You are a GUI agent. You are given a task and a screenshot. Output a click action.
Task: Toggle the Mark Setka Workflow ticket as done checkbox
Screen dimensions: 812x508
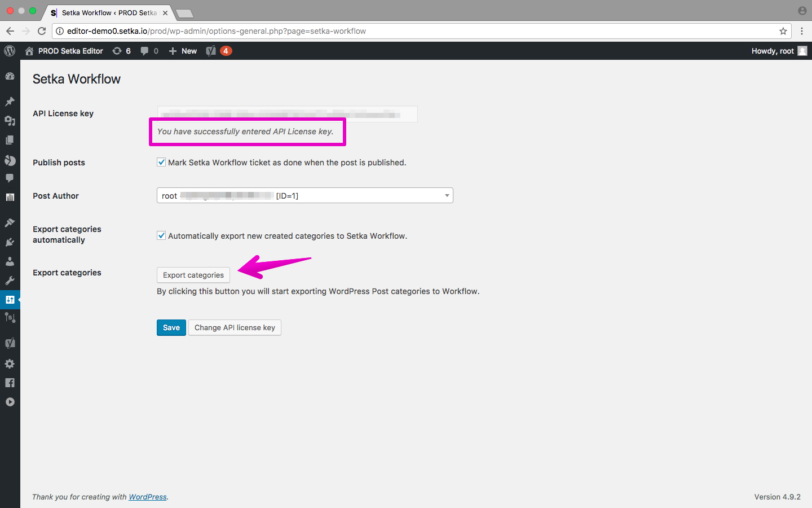coord(161,162)
